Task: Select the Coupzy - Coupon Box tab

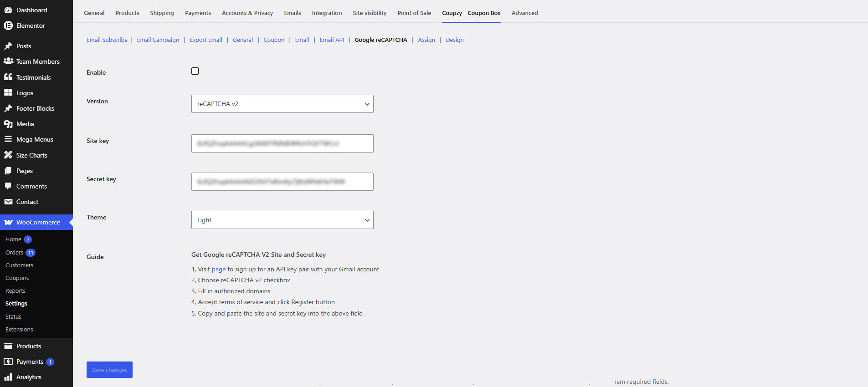Action: pos(471,13)
